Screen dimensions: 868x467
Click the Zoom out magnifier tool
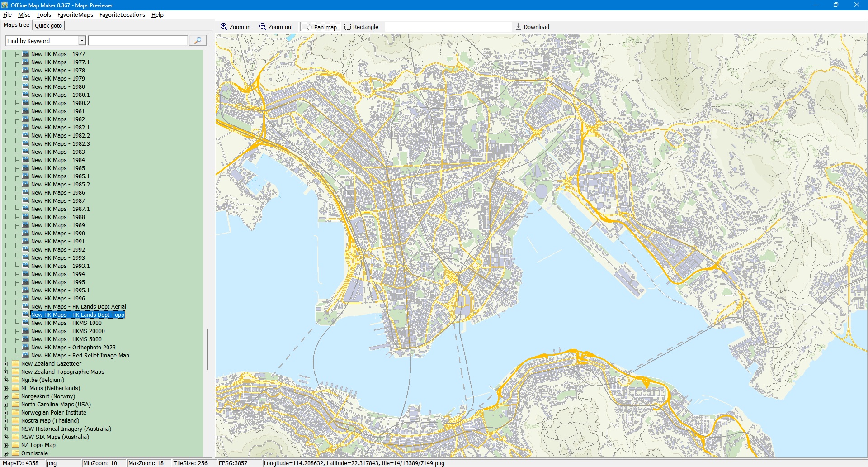click(x=276, y=27)
